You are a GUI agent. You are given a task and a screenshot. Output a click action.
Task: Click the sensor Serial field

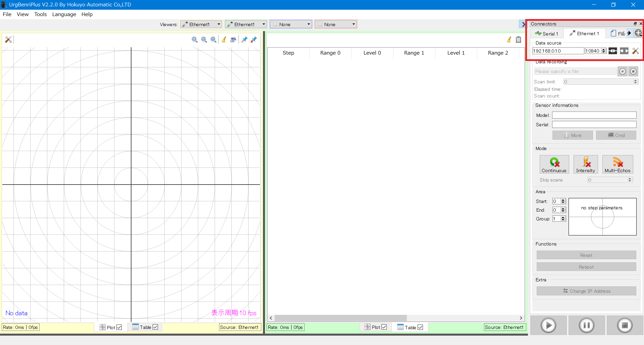pyautogui.click(x=594, y=125)
